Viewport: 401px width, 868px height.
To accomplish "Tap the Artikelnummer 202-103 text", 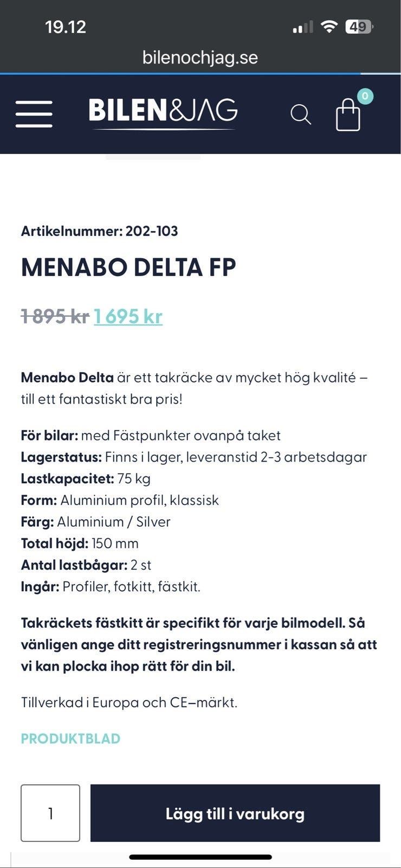I will point(99,231).
